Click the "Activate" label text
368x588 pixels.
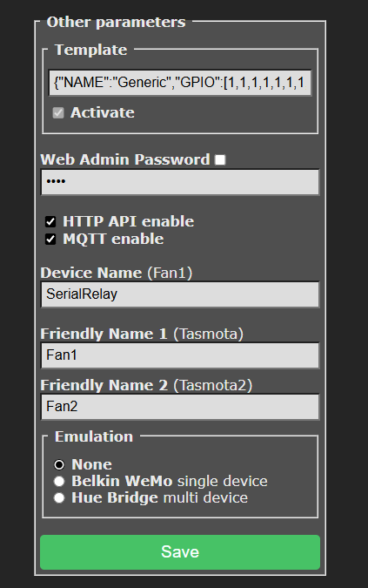coord(102,112)
